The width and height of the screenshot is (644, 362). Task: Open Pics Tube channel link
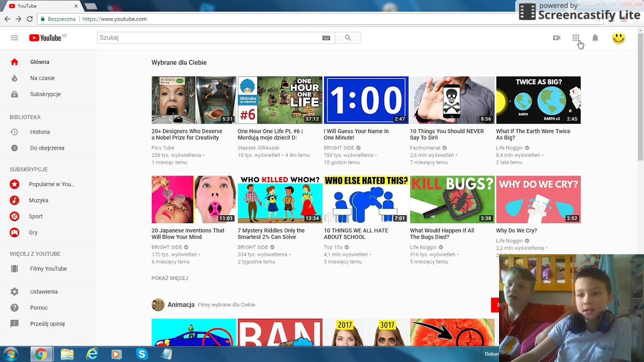click(x=163, y=148)
